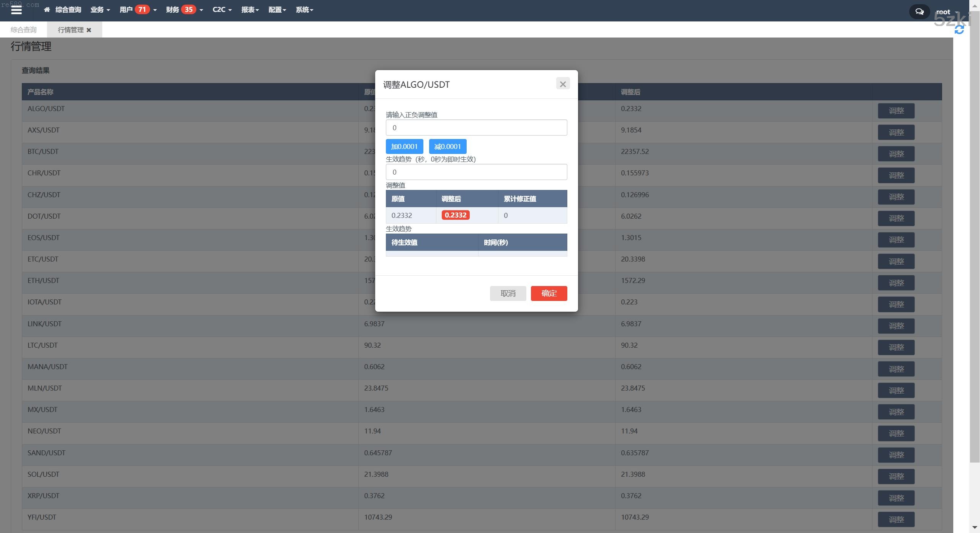Click the red 0.2332 adjusted value badge
Screen dimensions: 980x533
455,215
